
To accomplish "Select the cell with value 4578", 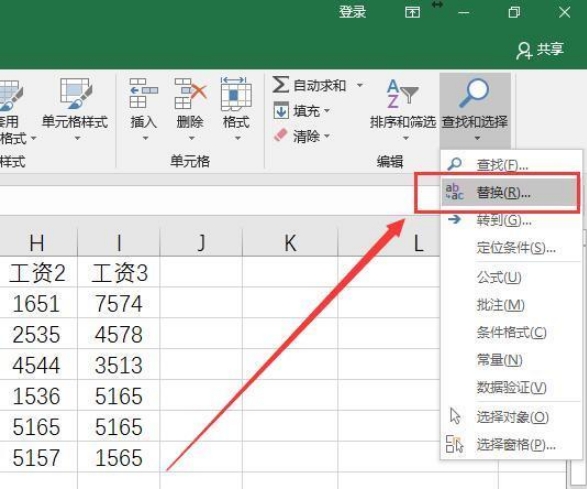I will tap(119, 334).
